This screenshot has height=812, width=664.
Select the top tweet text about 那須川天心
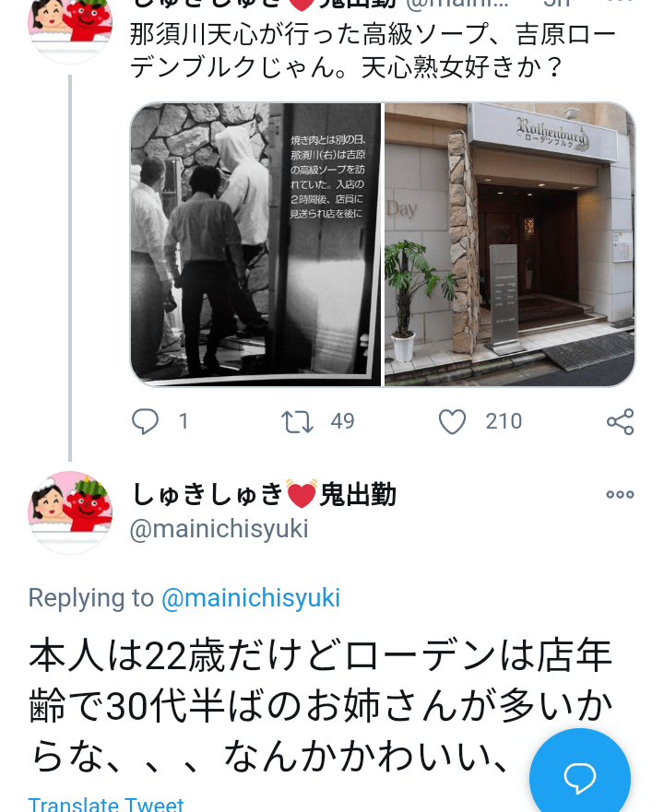pos(373,51)
